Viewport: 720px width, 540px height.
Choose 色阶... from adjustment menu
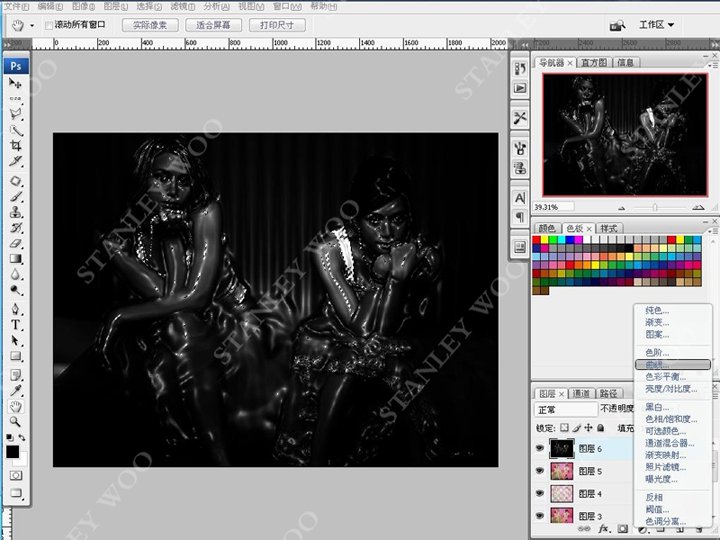657,353
